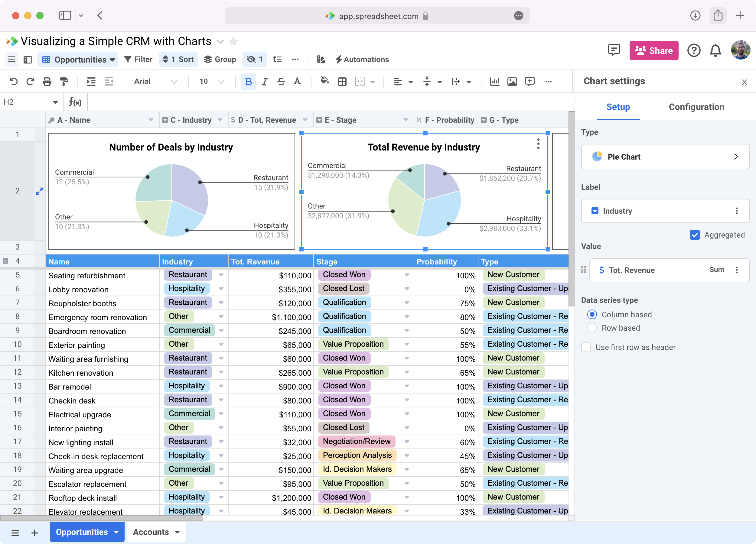This screenshot has width=756, height=544.
Task: Open Stage dropdown for Lobby renovation row
Action: pos(407,289)
